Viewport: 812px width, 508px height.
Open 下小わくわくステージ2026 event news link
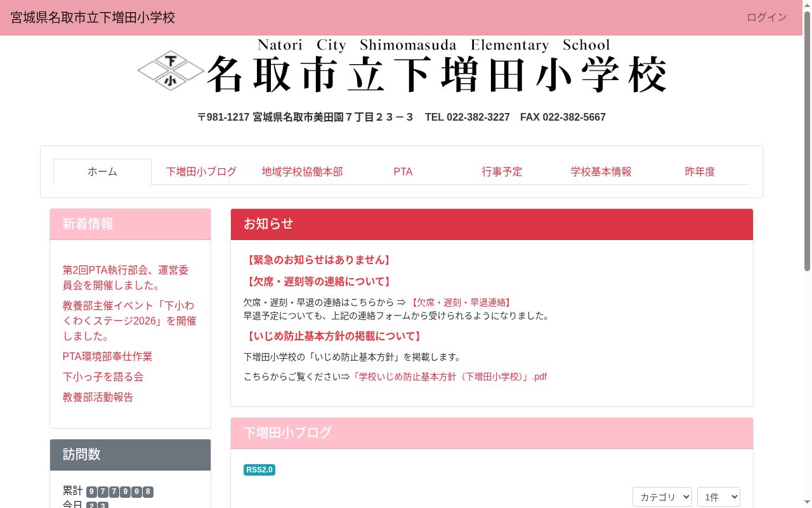click(x=129, y=321)
